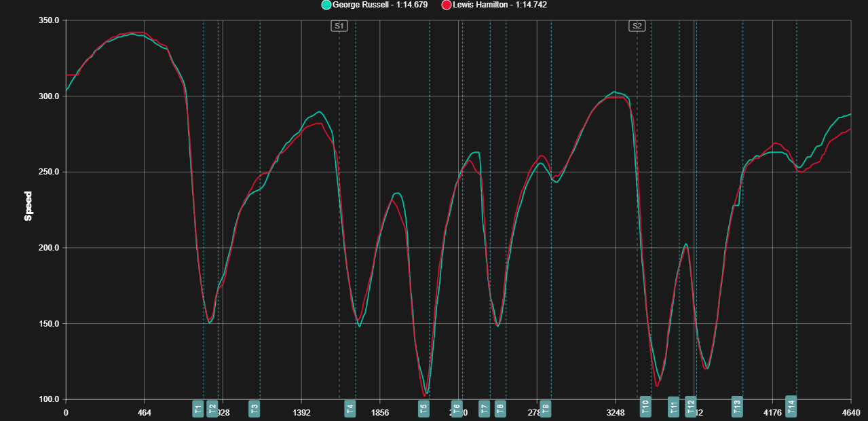
Task: Click the T6 turn marker
Action: coord(457,408)
